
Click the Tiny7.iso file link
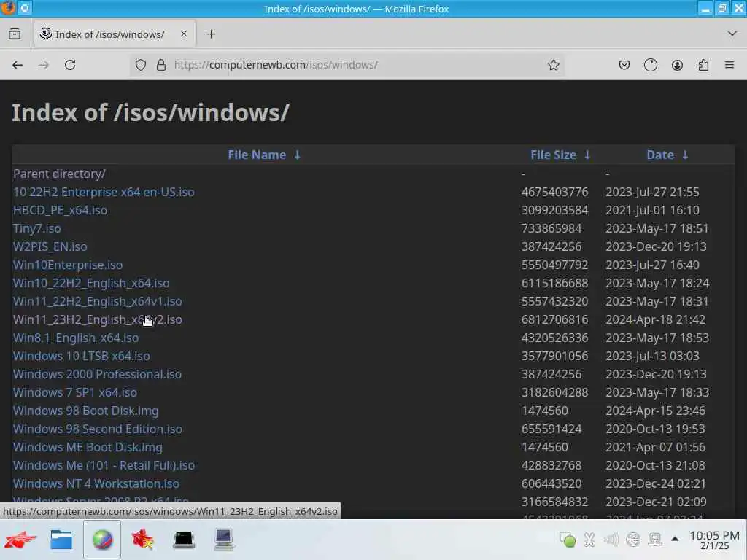36,228
